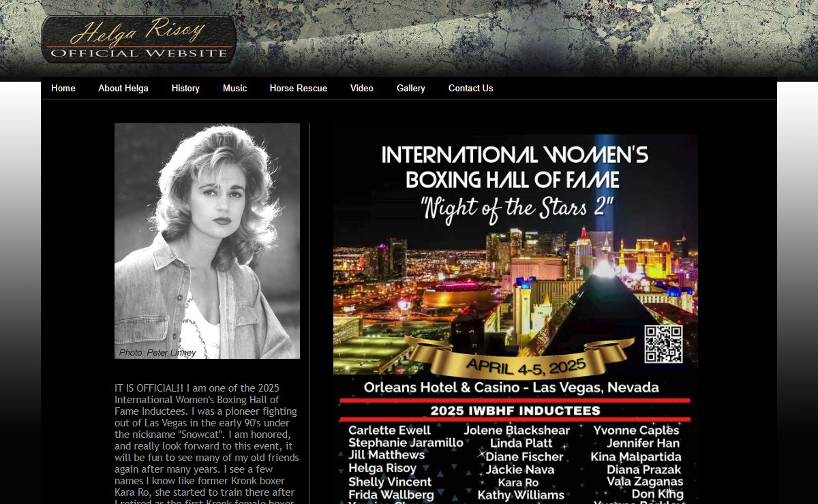Click 'Jennifer Han' on the poster
Viewport: 818px width, 504px height.
pyautogui.click(x=643, y=443)
